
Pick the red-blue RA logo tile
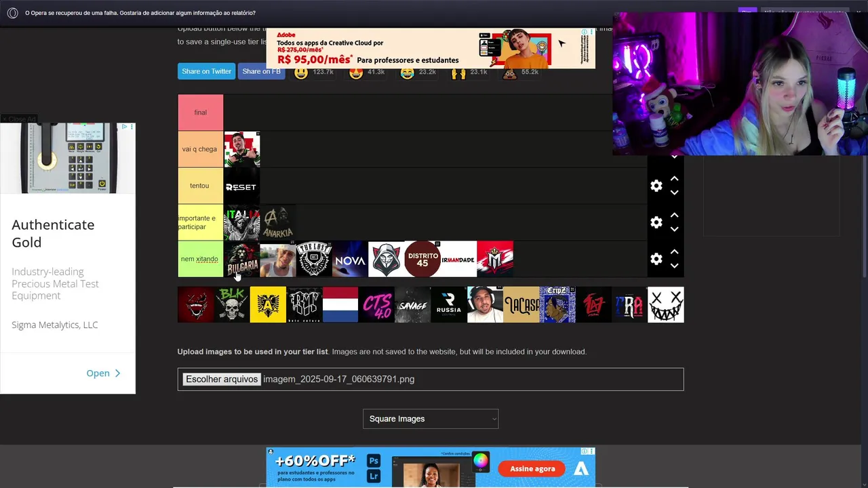[629, 304]
